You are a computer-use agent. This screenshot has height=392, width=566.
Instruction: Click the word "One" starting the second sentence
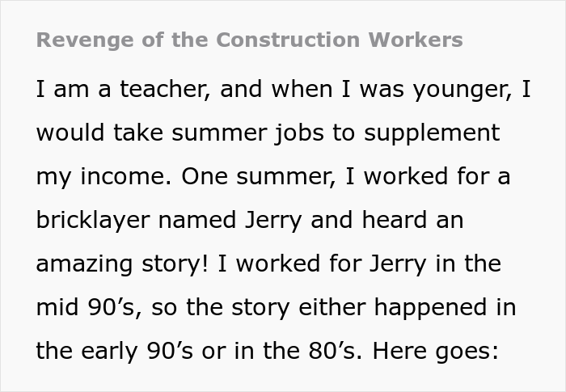pyautogui.click(x=201, y=176)
